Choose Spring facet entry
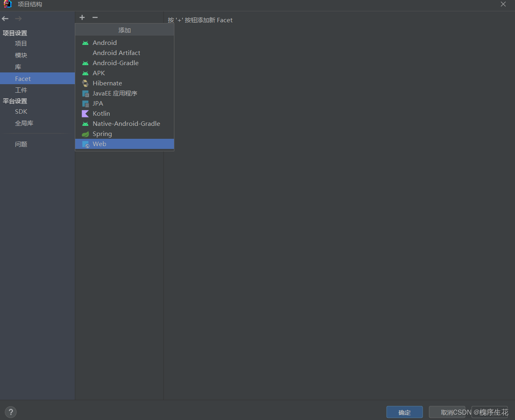515x420 pixels. pos(125,134)
